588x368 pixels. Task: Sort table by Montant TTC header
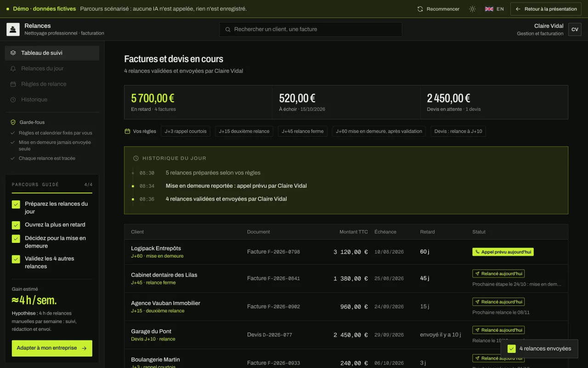tap(353, 232)
